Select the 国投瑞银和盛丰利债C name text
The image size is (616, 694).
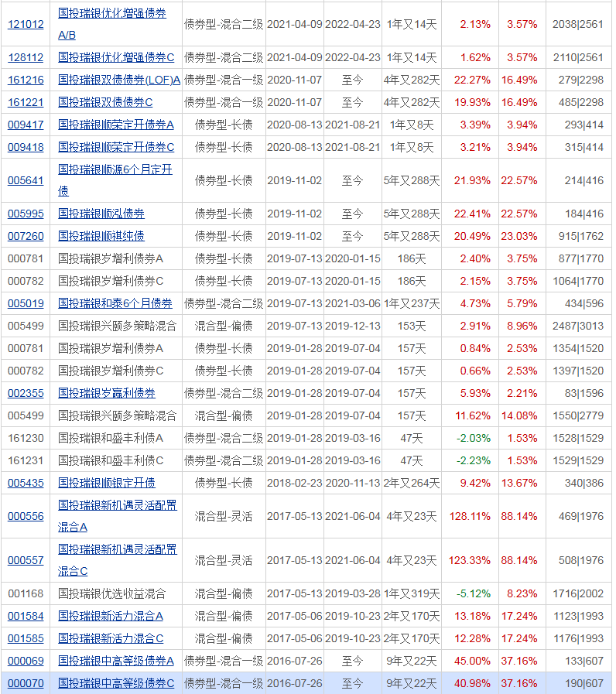click(x=111, y=461)
